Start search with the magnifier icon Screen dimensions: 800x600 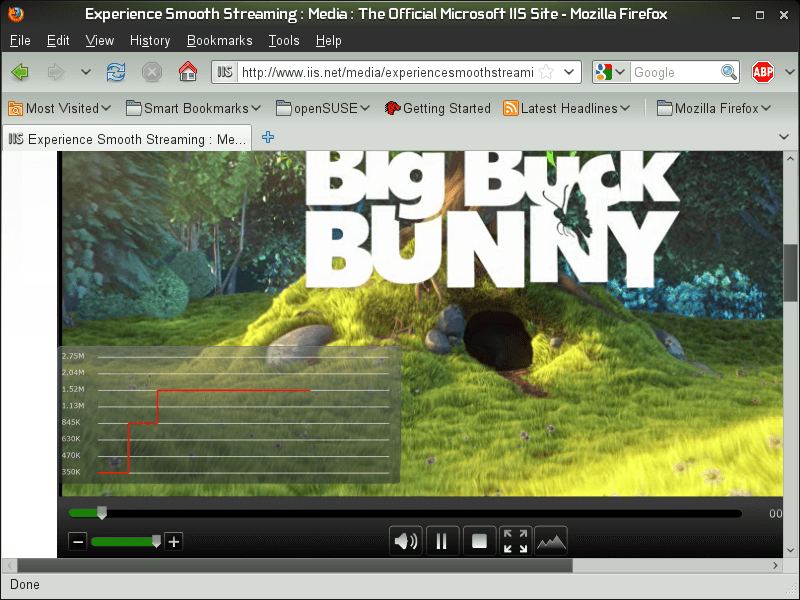[x=729, y=72]
